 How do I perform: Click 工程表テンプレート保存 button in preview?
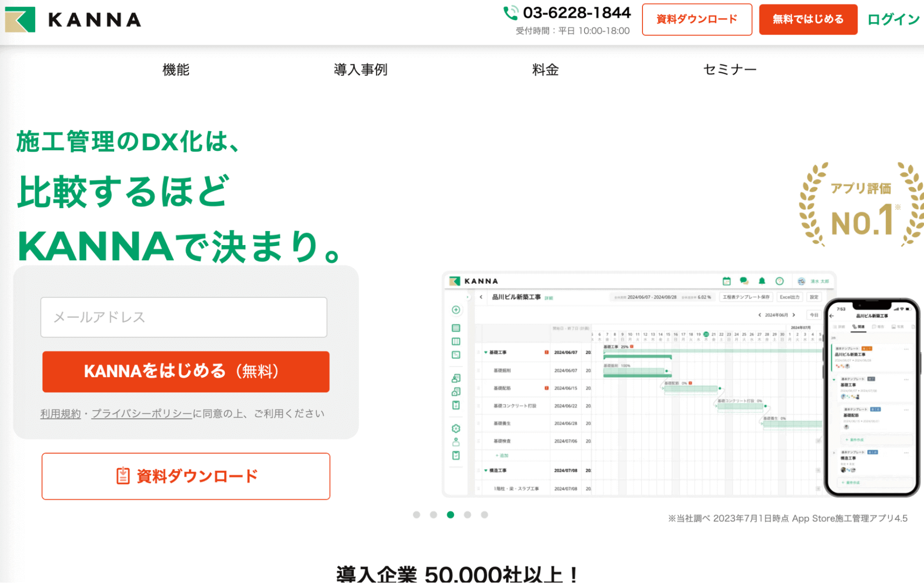click(746, 297)
